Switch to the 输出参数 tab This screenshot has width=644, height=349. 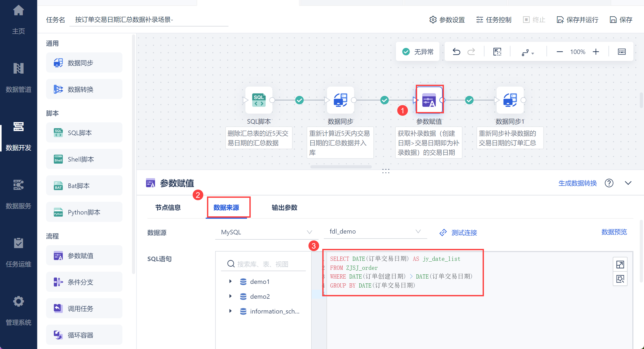coord(284,208)
